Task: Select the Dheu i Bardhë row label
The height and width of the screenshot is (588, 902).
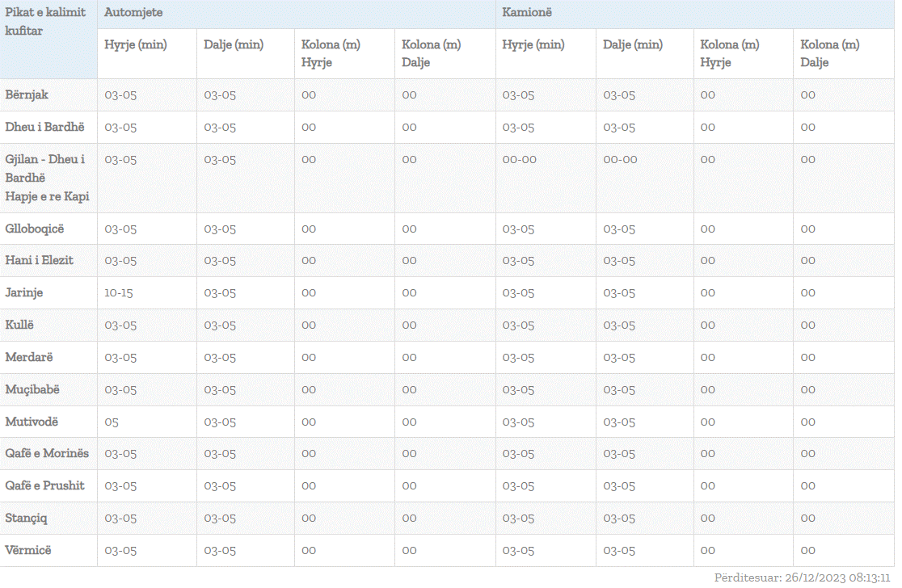Action: 45,127
